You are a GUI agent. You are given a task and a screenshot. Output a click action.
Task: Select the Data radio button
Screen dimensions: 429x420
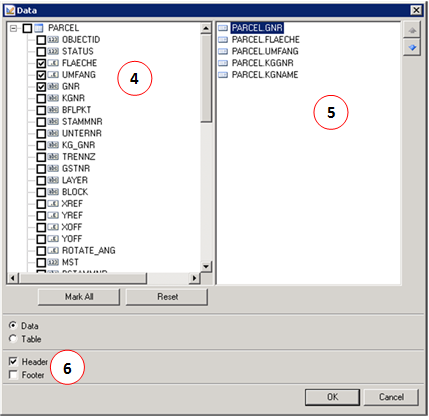point(13,325)
